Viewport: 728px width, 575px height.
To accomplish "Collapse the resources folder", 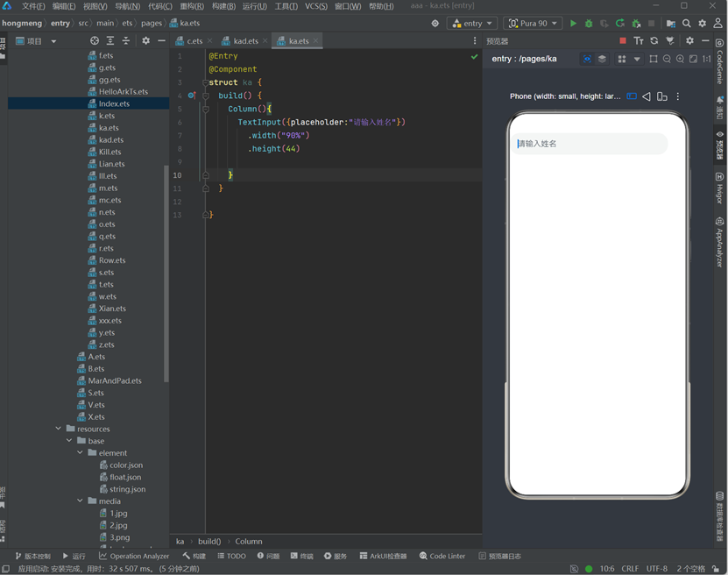I will pyautogui.click(x=59, y=429).
